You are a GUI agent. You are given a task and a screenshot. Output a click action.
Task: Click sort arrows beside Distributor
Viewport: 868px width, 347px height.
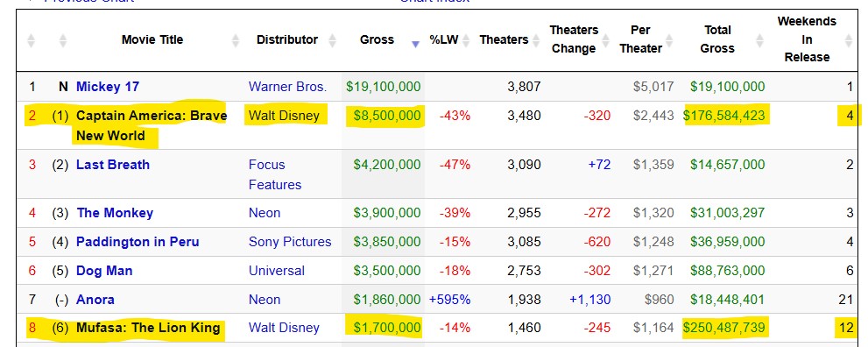pyautogui.click(x=332, y=40)
